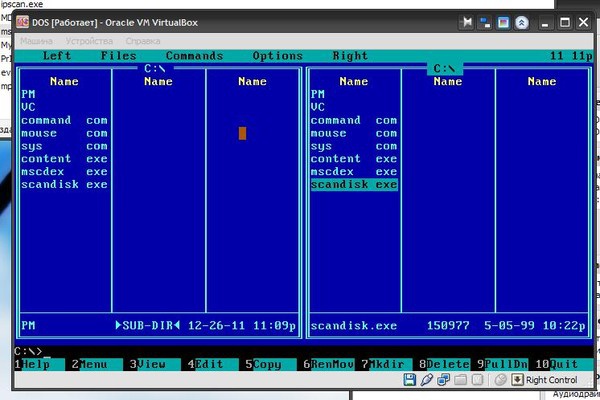The height and width of the screenshot is (400, 600).
Task: Click the VirtualBox floppy disk status icon
Action: [x=409, y=380]
